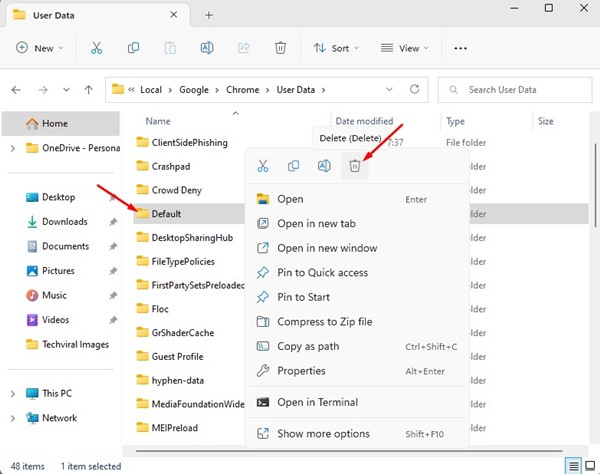The height and width of the screenshot is (474, 600).
Task: Click the horizontal scrollbar below the file list
Action: [349, 451]
